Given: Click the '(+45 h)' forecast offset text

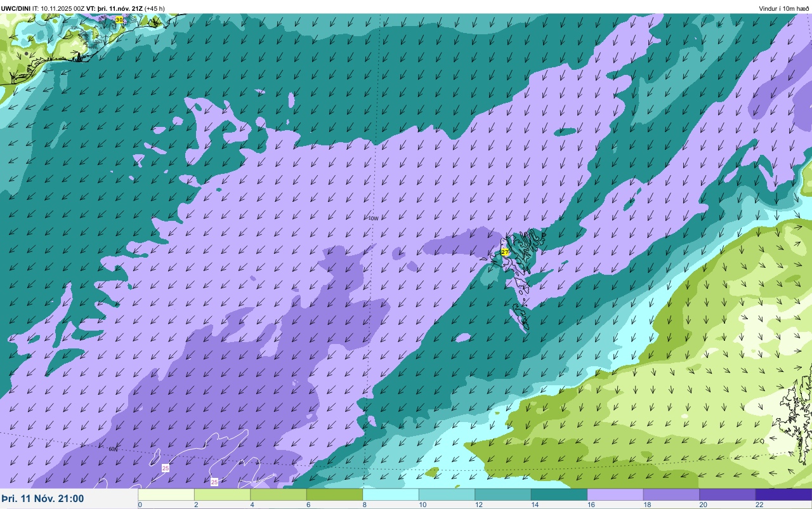Looking at the screenshot, I should tap(155, 8).
